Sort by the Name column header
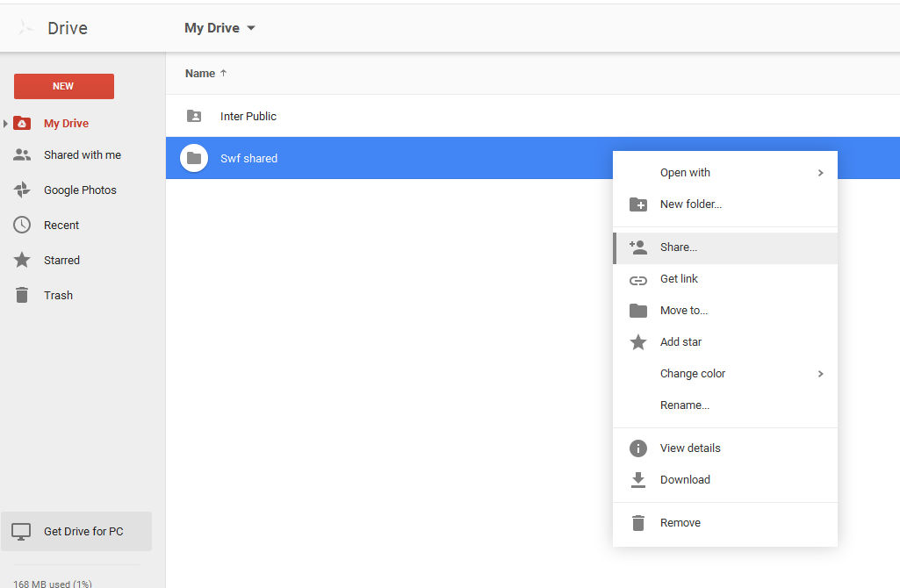Image resolution: width=900 pixels, height=588 pixels. [200, 74]
